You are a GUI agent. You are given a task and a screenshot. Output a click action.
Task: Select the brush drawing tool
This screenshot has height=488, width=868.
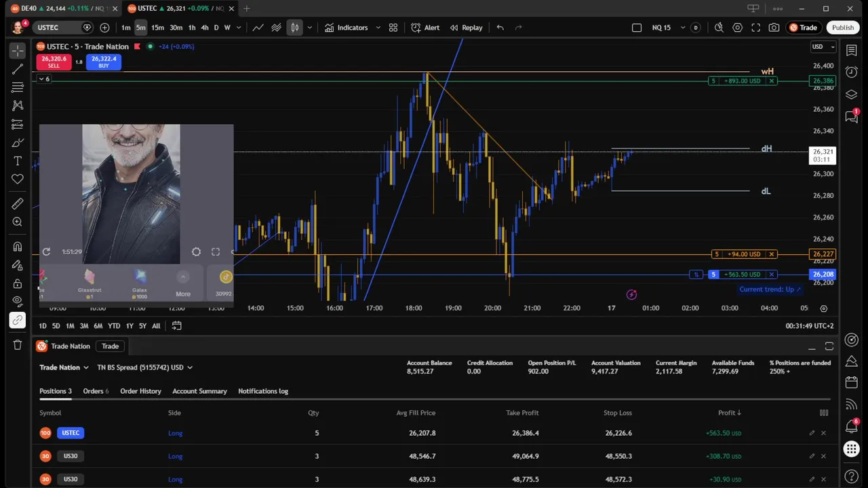tap(18, 142)
